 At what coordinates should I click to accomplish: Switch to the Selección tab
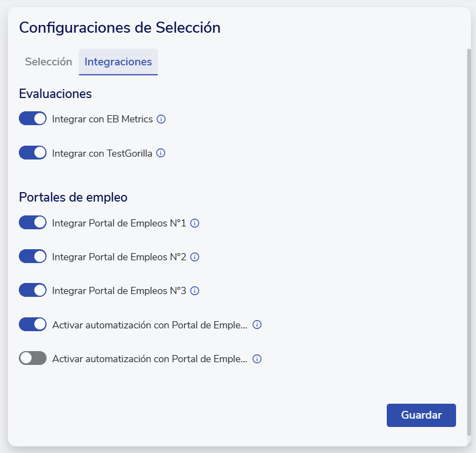(48, 61)
